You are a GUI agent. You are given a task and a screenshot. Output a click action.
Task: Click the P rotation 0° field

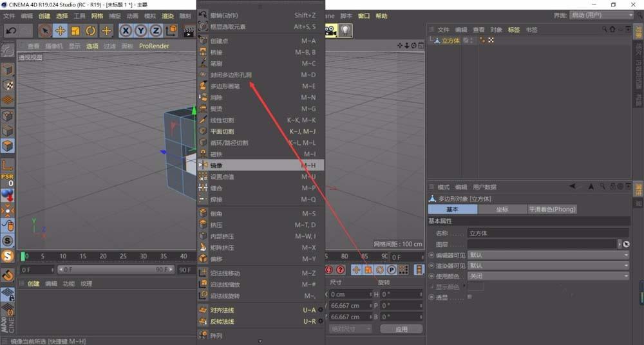click(x=401, y=306)
